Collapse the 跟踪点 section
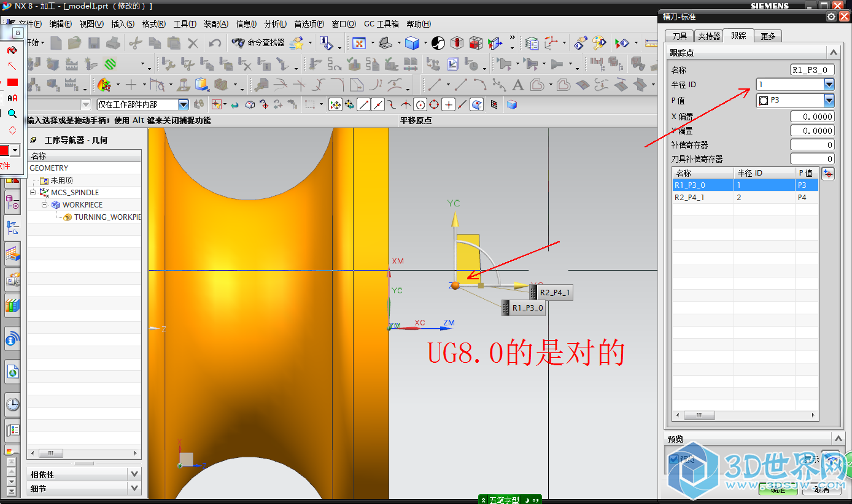852x504 pixels. pyautogui.click(x=833, y=53)
